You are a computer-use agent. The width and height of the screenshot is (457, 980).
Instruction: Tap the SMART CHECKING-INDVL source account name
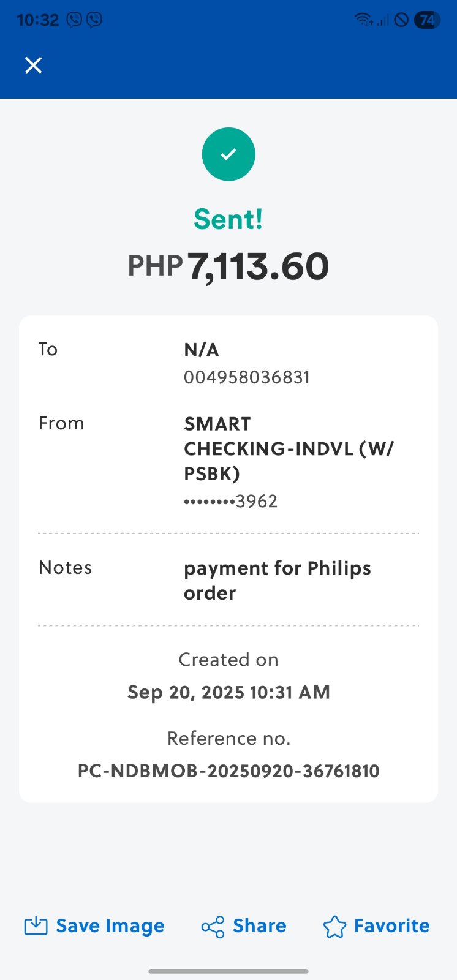pyautogui.click(x=289, y=448)
